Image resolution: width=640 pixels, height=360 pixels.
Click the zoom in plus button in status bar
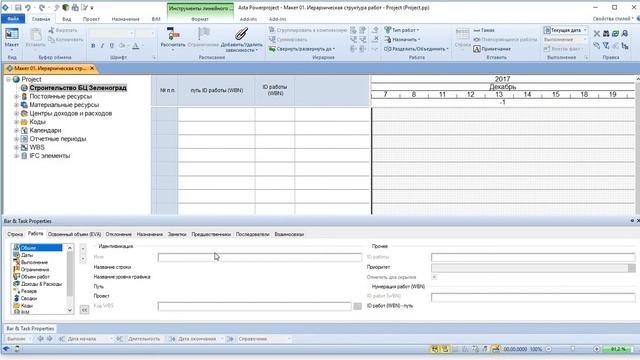tap(596, 349)
